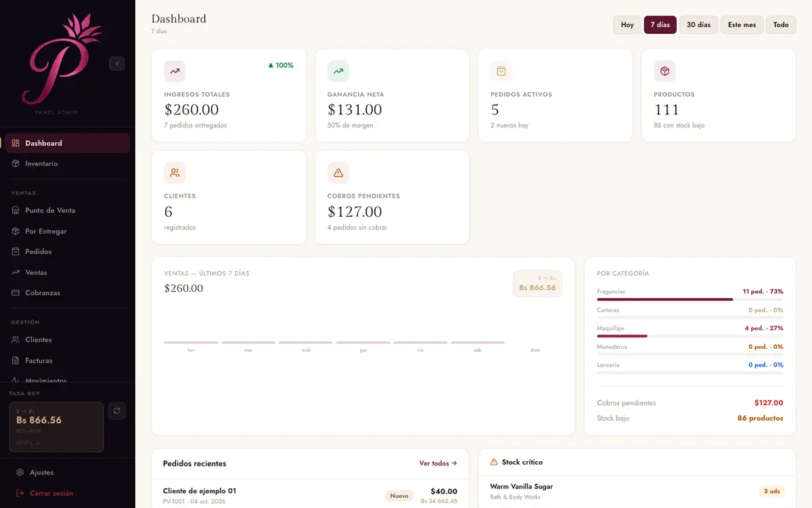Click the Stock crítico warning triangle icon
Screen dimensions: 812x508
click(x=494, y=462)
